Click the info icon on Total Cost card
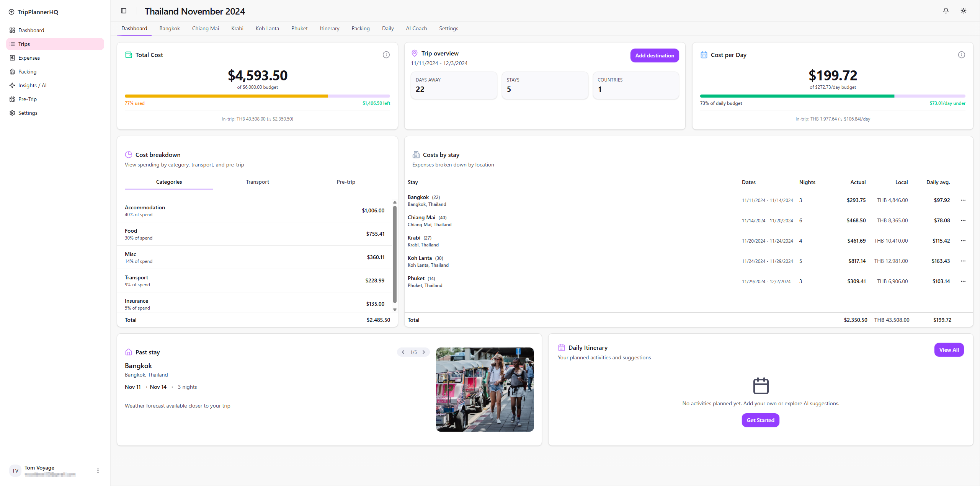980x486 pixels. (386, 55)
